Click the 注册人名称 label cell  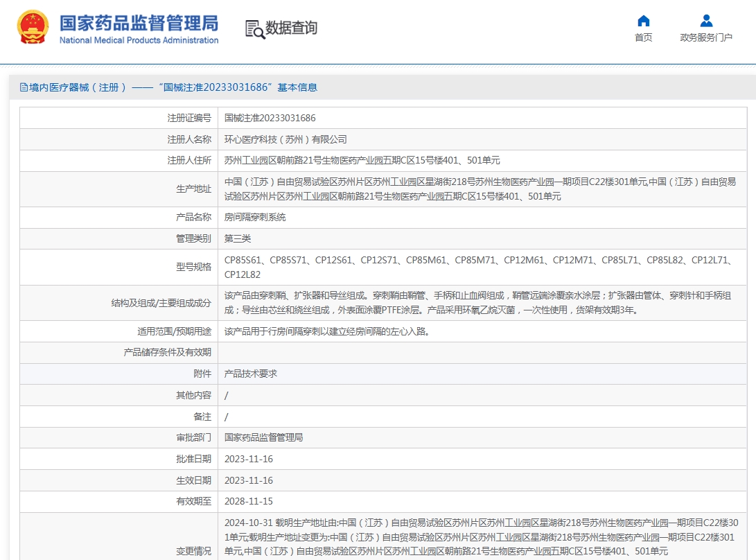[x=118, y=139]
